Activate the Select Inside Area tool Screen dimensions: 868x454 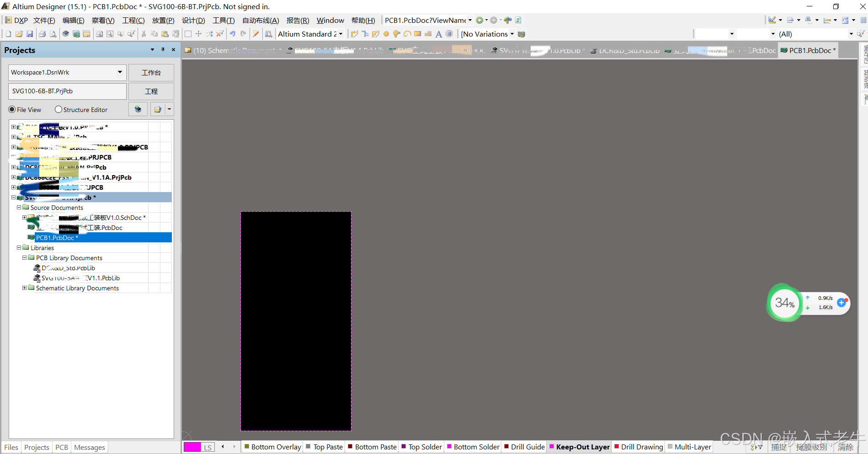tap(188, 34)
